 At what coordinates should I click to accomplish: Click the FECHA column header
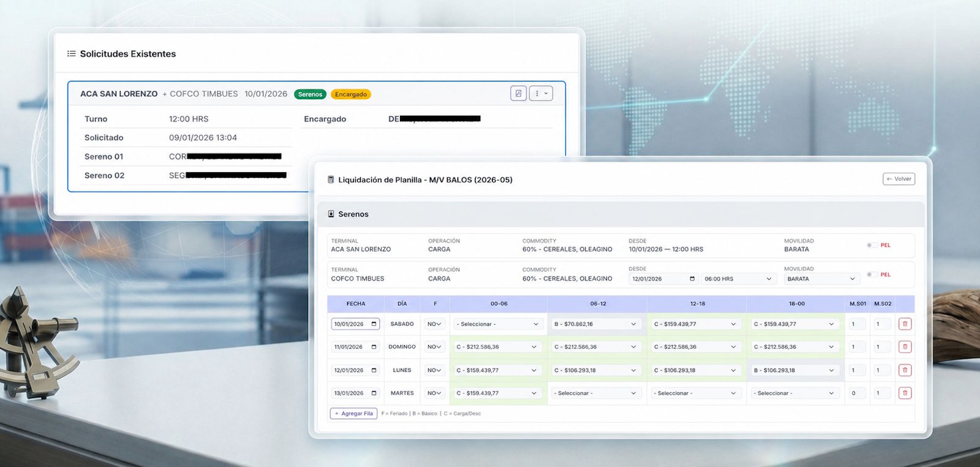pyautogui.click(x=356, y=304)
